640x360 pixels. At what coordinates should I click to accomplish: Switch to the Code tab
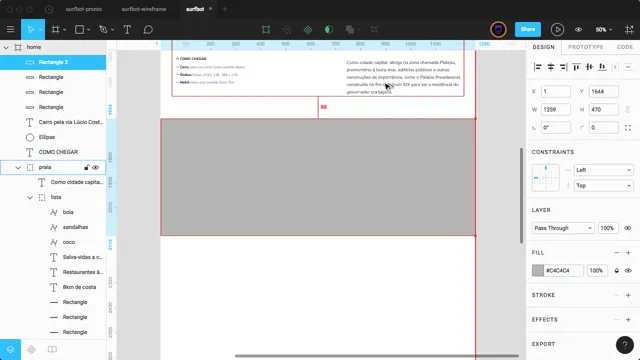point(624,47)
